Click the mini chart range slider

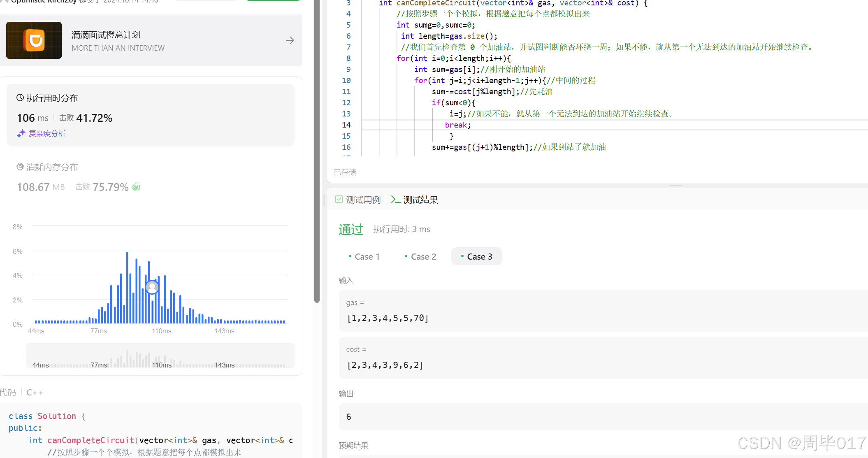(x=160, y=356)
